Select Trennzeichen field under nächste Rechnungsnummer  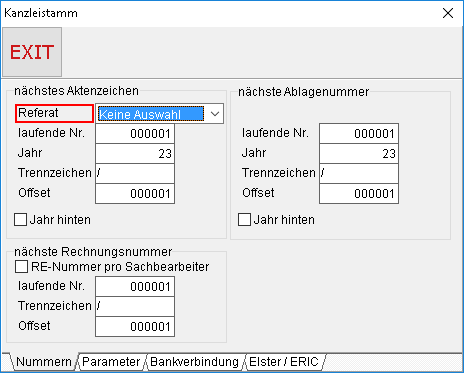135,307
